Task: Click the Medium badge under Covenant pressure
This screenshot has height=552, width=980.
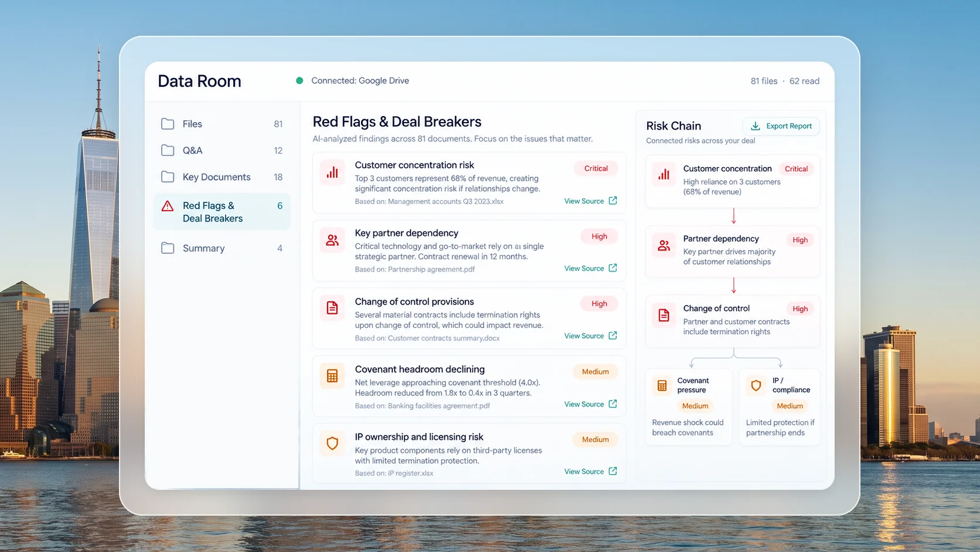Action: point(695,406)
